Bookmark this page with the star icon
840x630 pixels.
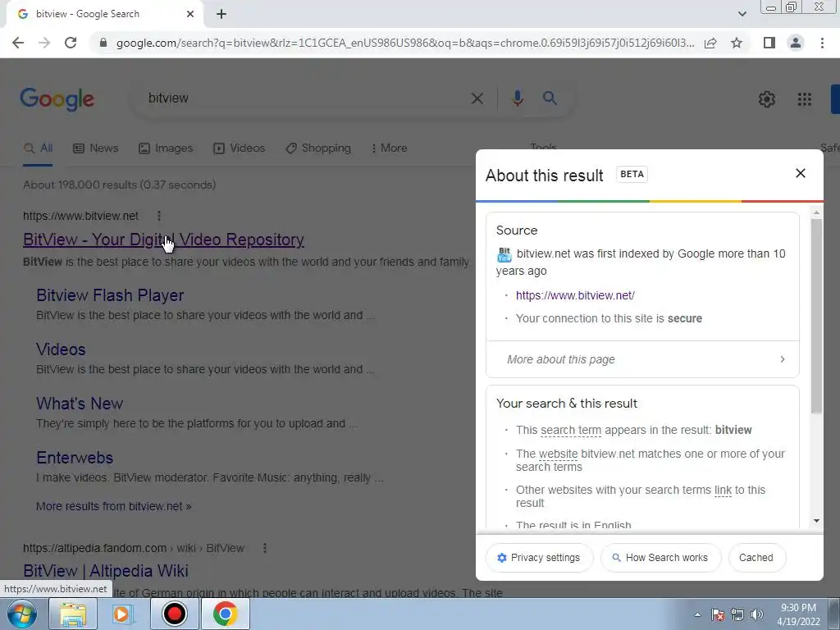[x=737, y=43]
